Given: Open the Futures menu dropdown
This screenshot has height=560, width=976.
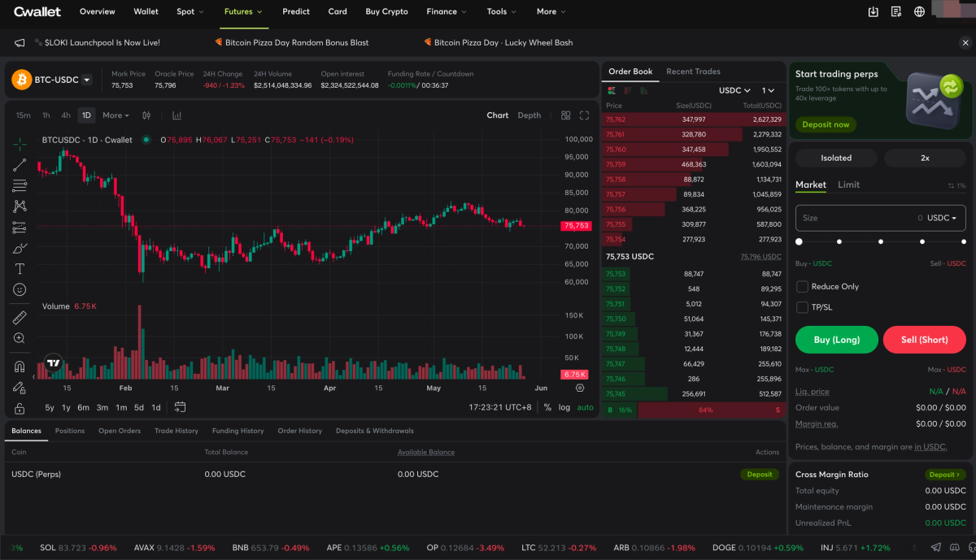Looking at the screenshot, I should click(x=243, y=11).
